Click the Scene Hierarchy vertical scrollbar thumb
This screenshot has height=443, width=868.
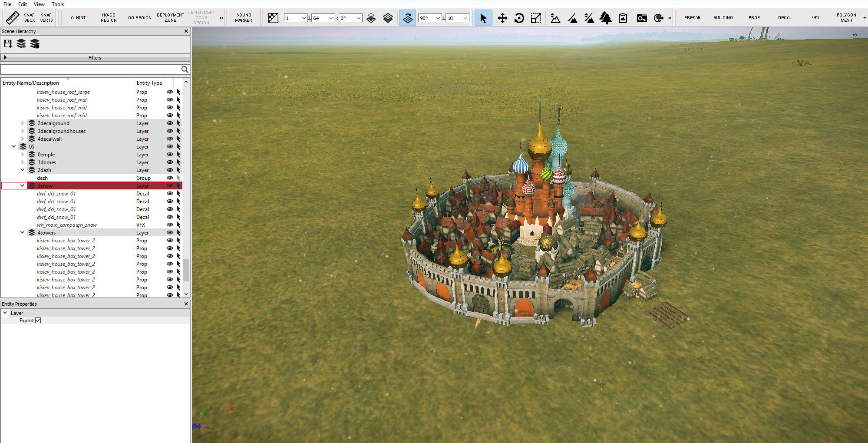[x=186, y=271]
